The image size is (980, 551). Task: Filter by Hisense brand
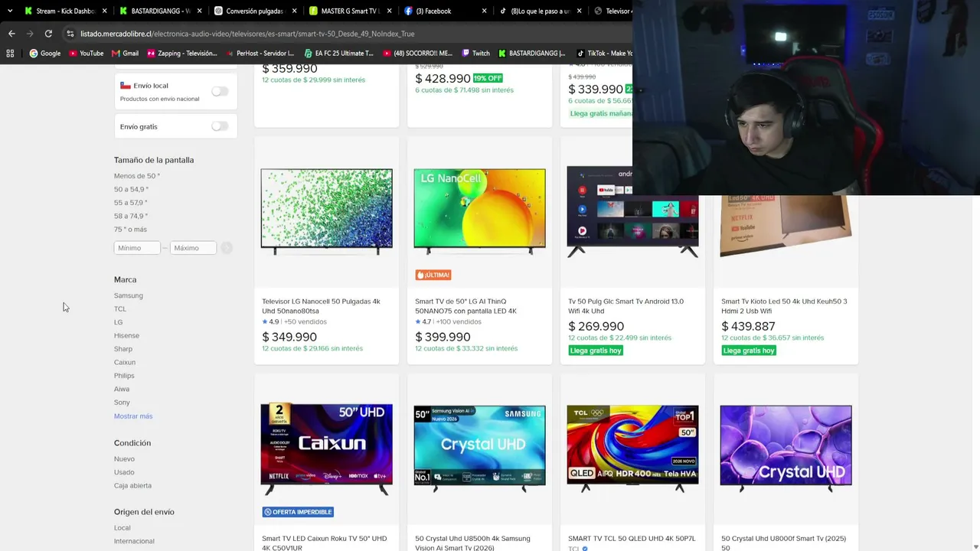tap(126, 336)
